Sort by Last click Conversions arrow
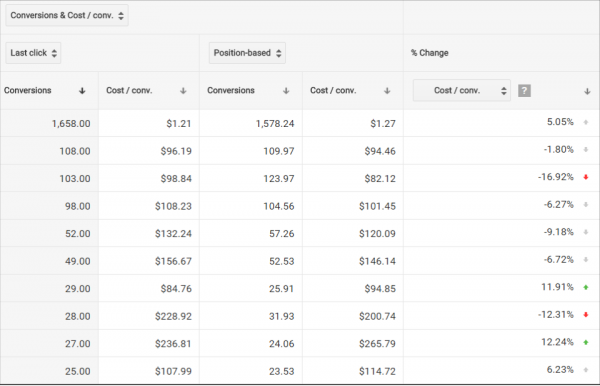Screen dimensions: 600x386 coord(82,91)
